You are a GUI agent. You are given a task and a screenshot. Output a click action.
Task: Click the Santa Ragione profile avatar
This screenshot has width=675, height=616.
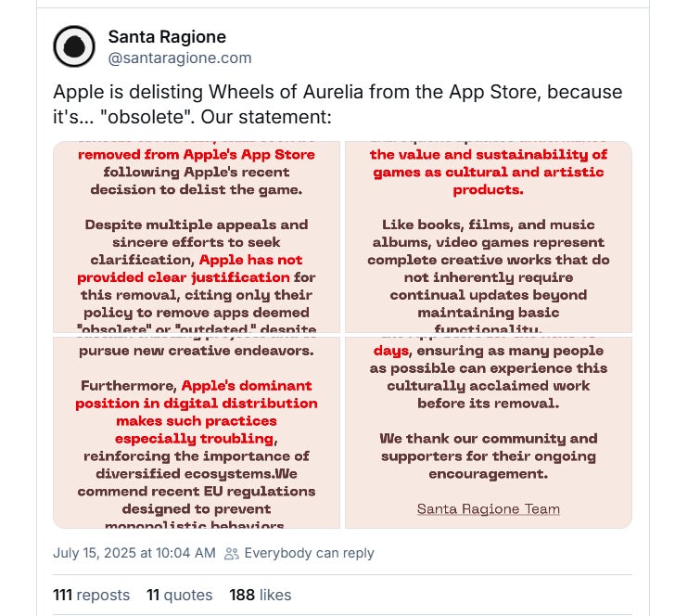coord(73,46)
